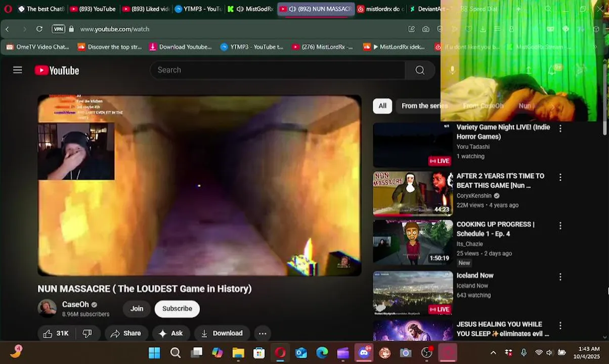609x364 pixels.
Task: Switch to the (893) Liked videos tab
Action: point(146,9)
